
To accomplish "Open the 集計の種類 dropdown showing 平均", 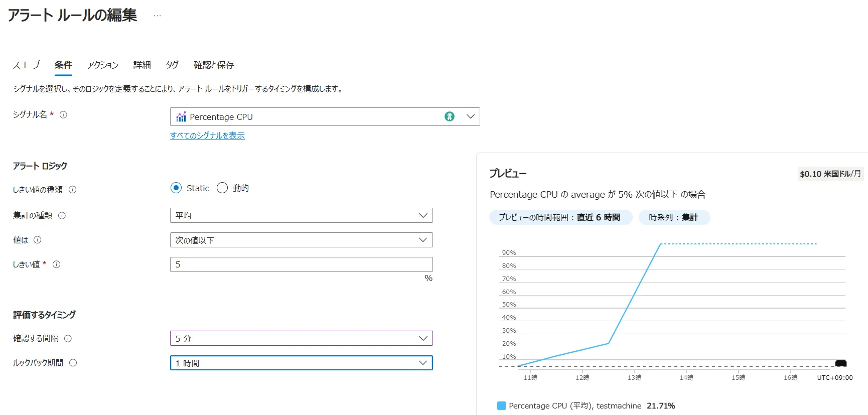I will pyautogui.click(x=301, y=215).
